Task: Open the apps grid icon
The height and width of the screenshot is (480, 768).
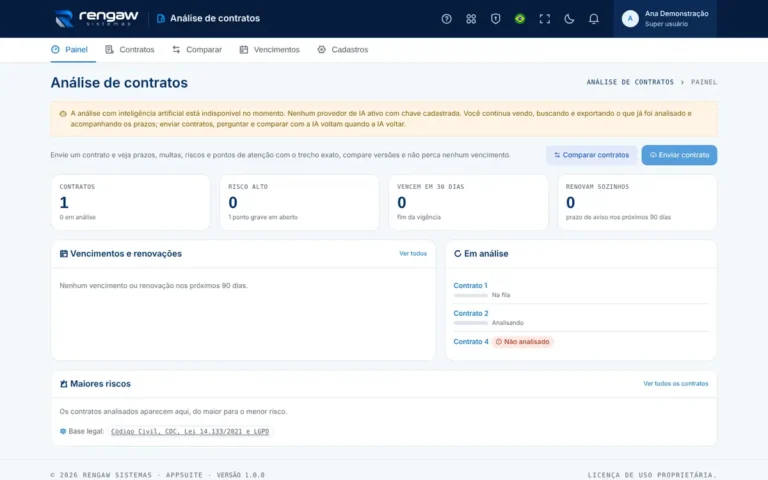Action: click(x=471, y=19)
